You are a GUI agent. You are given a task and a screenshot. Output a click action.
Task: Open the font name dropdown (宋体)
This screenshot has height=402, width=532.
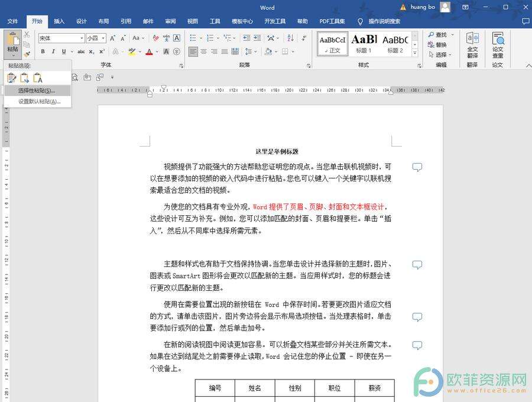(x=82, y=38)
